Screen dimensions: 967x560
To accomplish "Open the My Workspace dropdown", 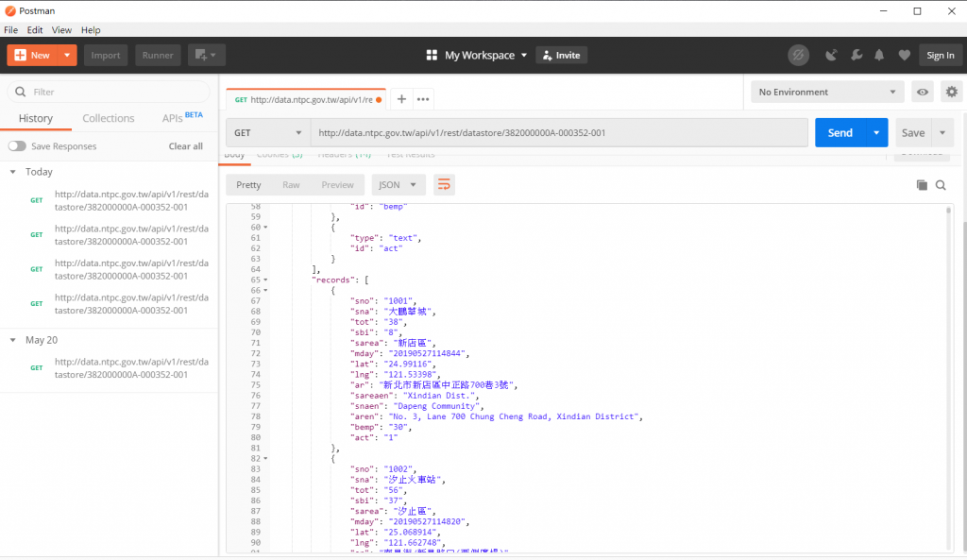I will click(477, 55).
